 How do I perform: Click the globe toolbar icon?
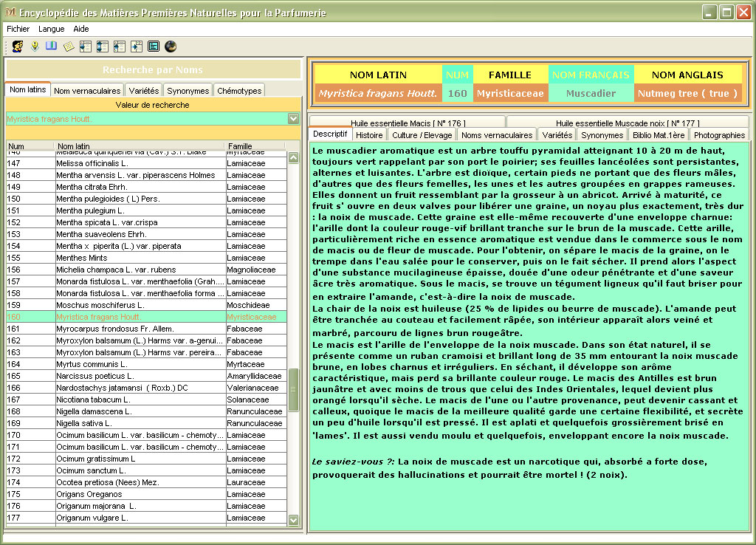point(171,47)
